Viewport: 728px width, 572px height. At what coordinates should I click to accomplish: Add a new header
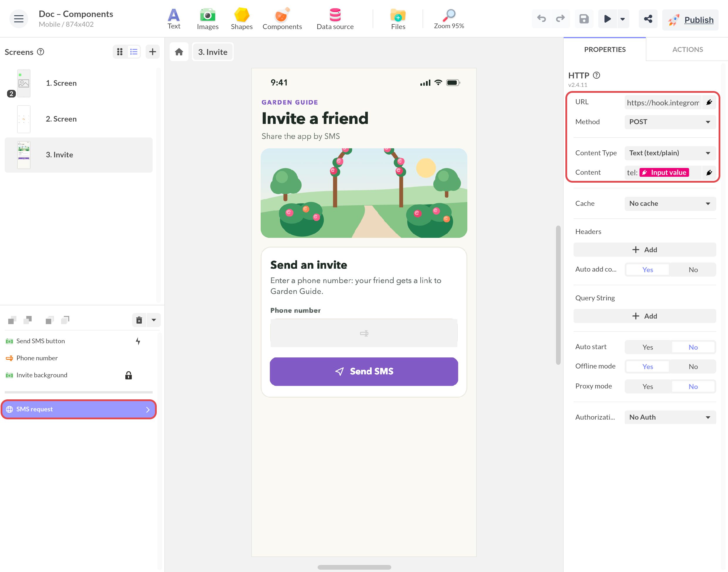[x=645, y=250]
